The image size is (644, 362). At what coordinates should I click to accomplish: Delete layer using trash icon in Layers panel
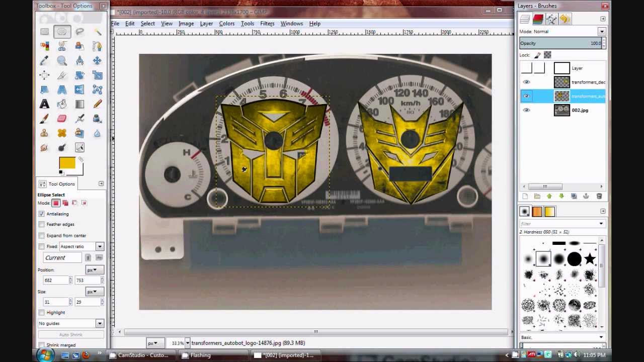(x=599, y=197)
